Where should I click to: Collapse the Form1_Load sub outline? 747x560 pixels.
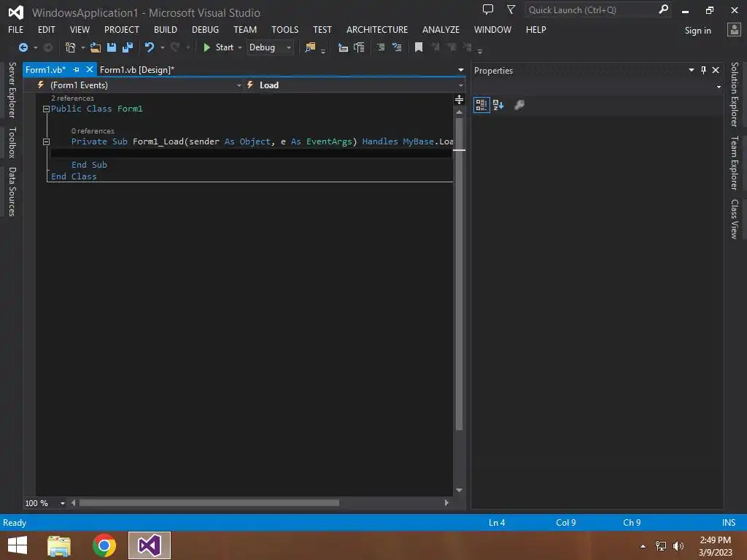[x=46, y=142]
